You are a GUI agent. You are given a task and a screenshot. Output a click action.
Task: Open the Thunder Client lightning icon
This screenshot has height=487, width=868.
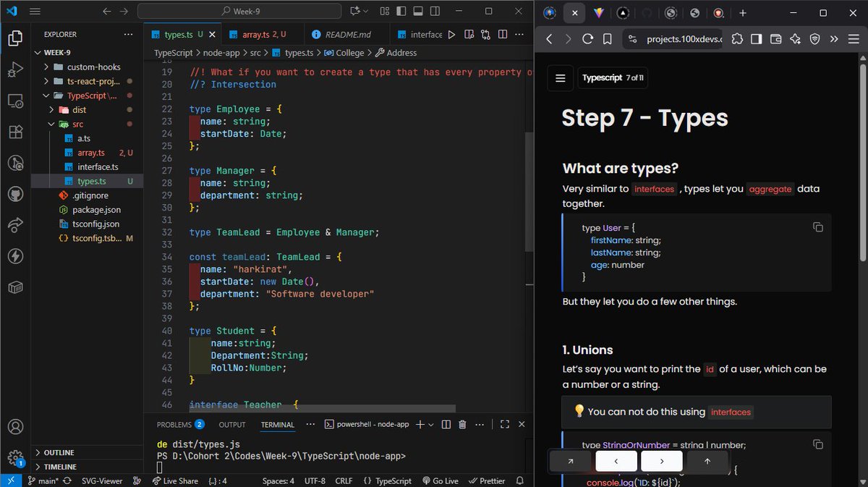pyautogui.click(x=14, y=256)
